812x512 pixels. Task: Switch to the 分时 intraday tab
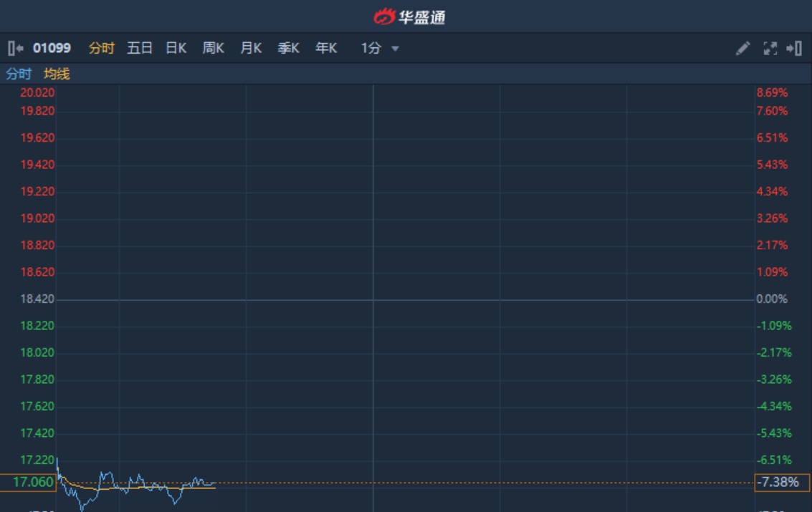pyautogui.click(x=101, y=48)
